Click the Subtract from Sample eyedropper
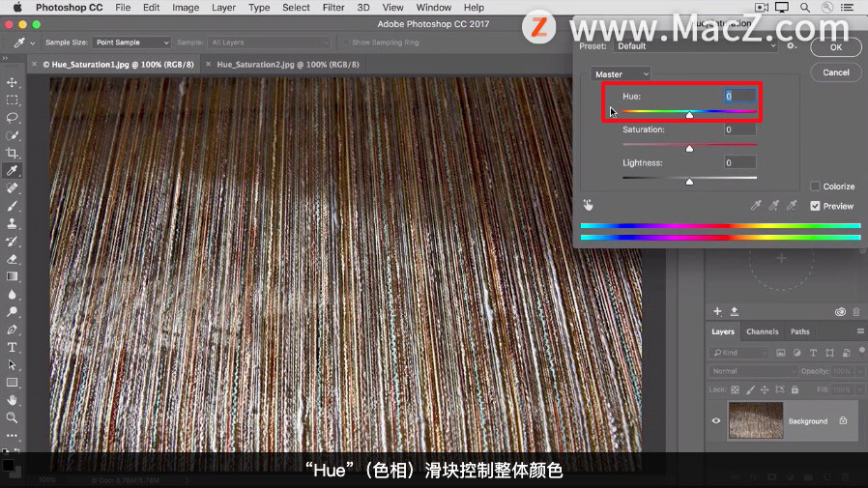This screenshot has height=488, width=868. [x=792, y=206]
